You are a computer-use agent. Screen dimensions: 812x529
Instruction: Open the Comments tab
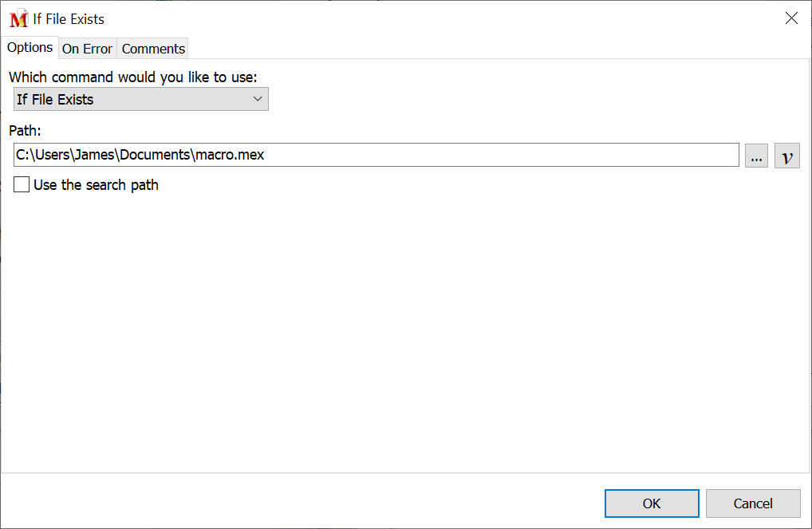(x=153, y=49)
